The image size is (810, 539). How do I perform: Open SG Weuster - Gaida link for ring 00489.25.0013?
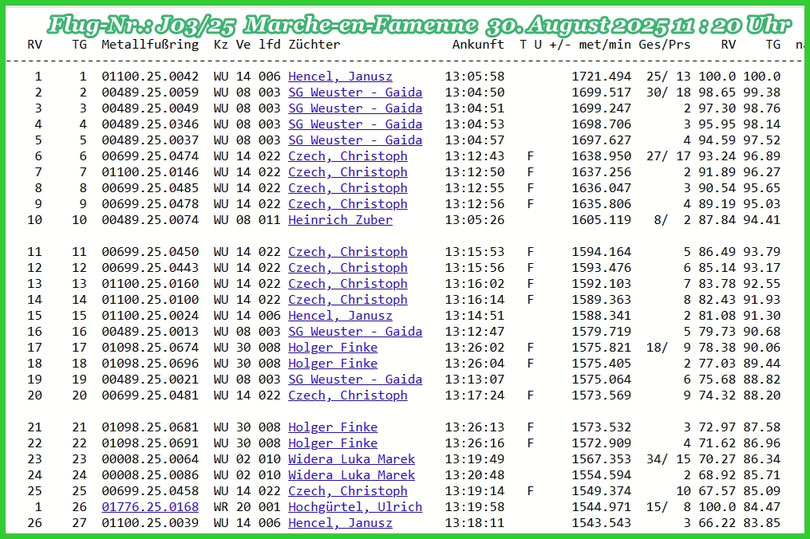pos(355,332)
